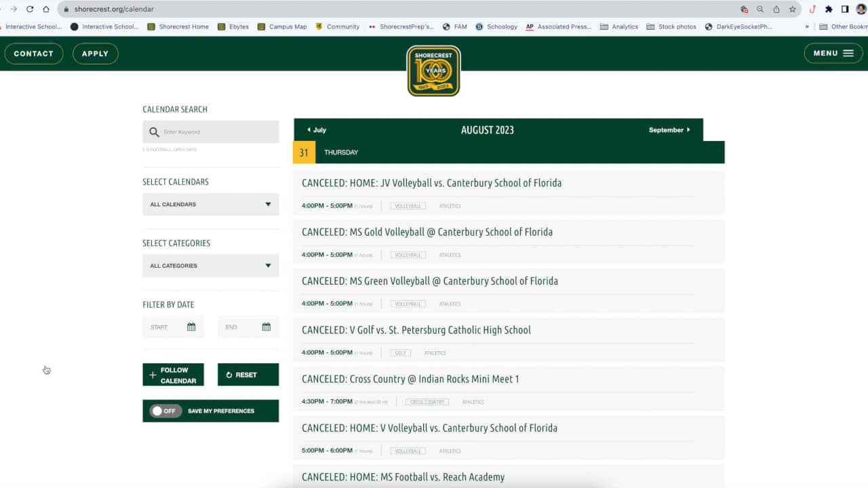
Task: Open the Campus Map bookmark
Action: (x=282, y=26)
